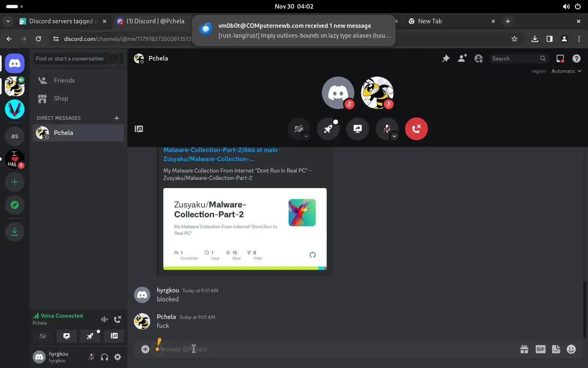Open Discord home direct messages icon
The height and width of the screenshot is (368, 588).
15,63
